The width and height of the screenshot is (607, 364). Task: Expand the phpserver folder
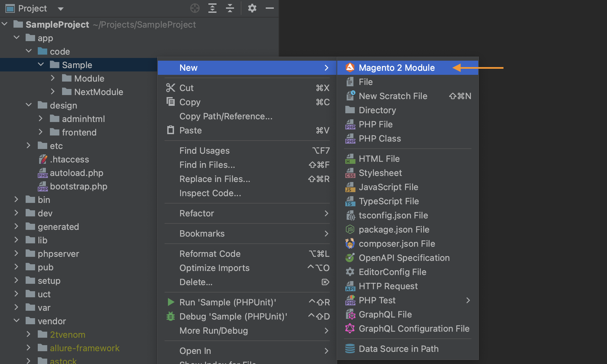click(x=17, y=253)
